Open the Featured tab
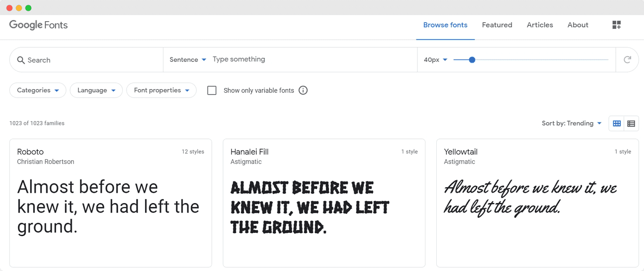The width and height of the screenshot is (644, 271). pos(497,25)
